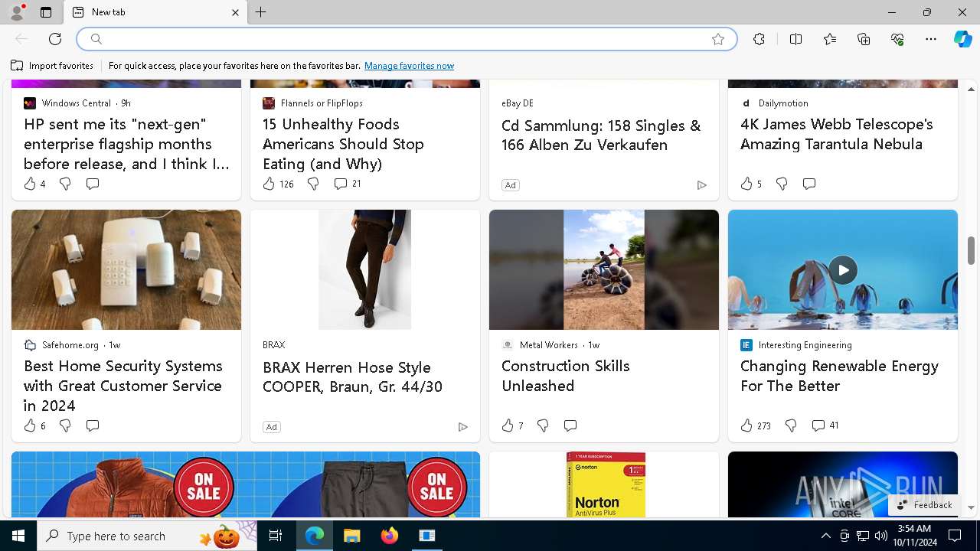Open a new tab with plus button
980x551 pixels.
click(x=261, y=12)
